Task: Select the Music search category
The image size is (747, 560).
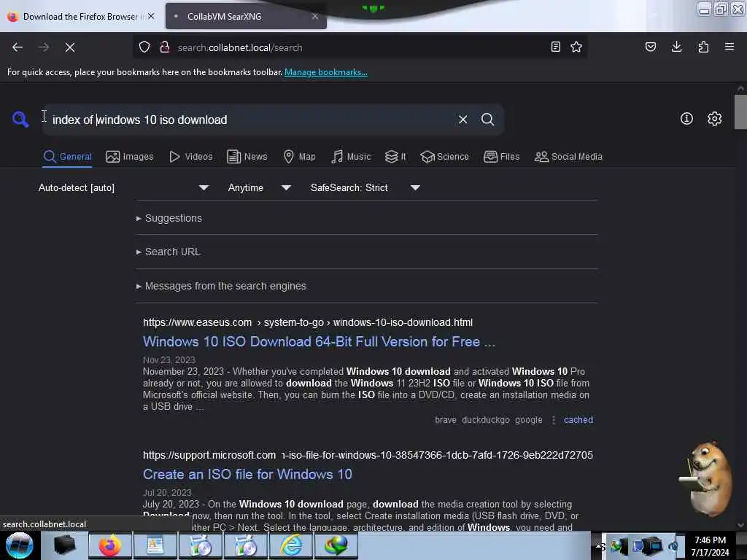Action: click(x=351, y=157)
